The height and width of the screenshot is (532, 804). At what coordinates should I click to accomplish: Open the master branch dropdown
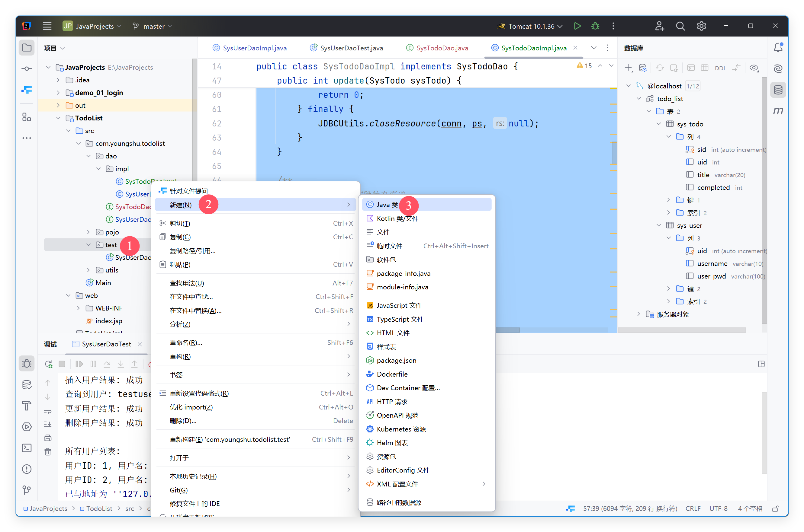153,26
